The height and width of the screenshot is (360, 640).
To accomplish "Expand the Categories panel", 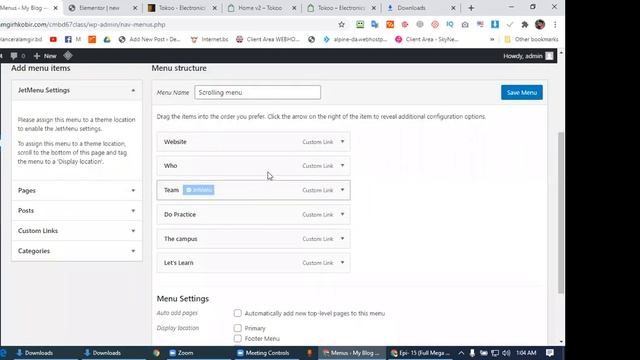I will (x=133, y=251).
